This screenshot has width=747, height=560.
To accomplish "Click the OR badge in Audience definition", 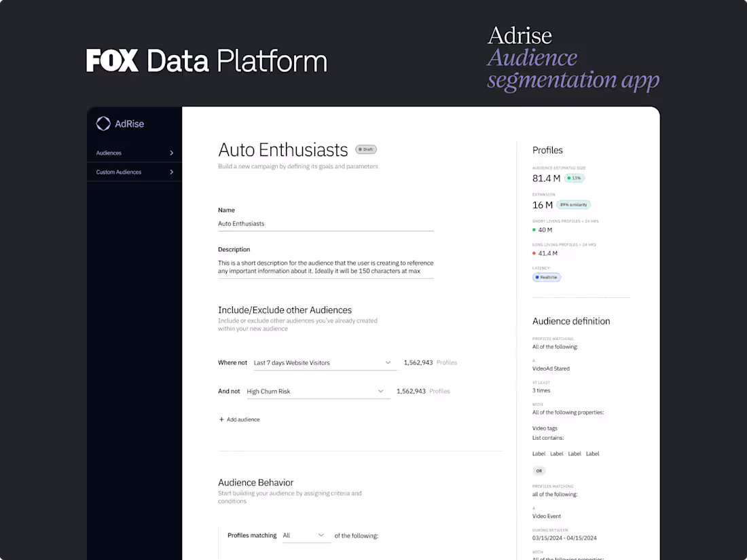I will pyautogui.click(x=539, y=470).
